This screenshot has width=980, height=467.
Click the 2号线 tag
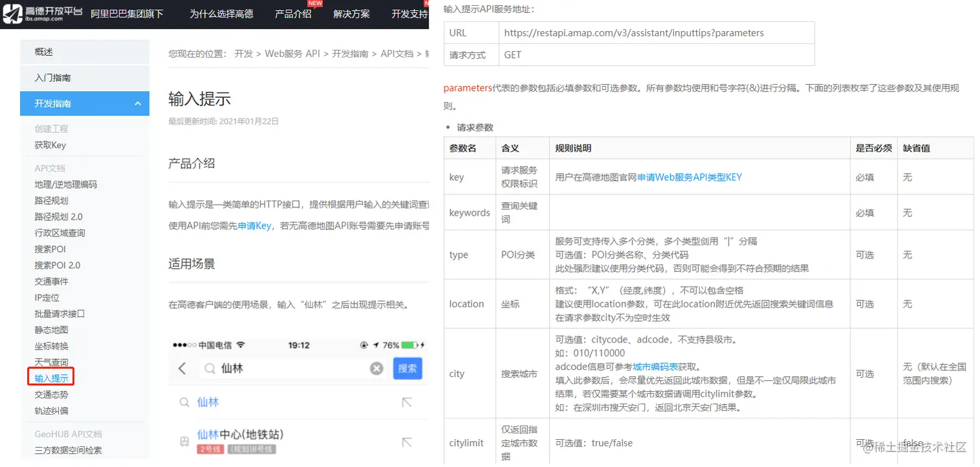coord(210,449)
